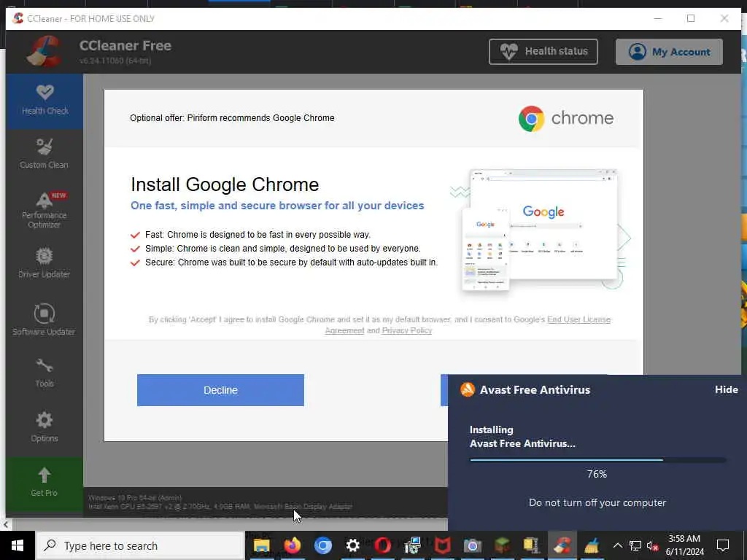Viewport: 747px width, 560px height.
Task: Open Minecraft block icon on taskbar
Action: [x=502, y=545]
